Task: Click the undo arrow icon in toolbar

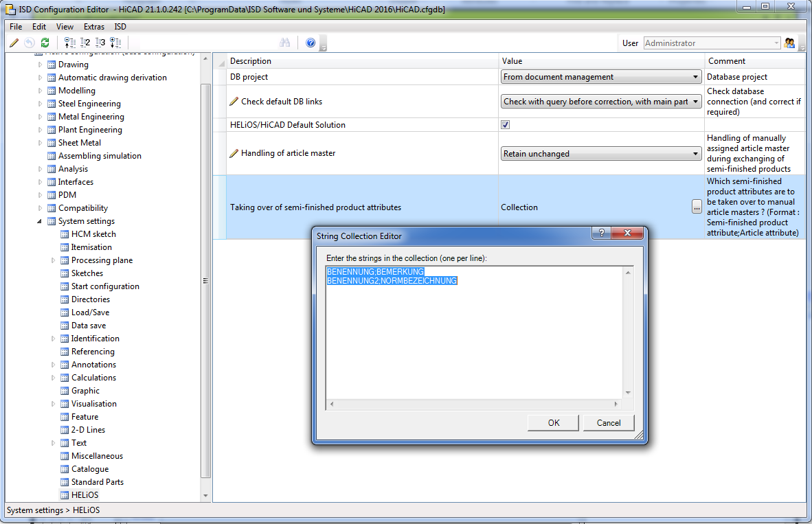Action: [30, 43]
